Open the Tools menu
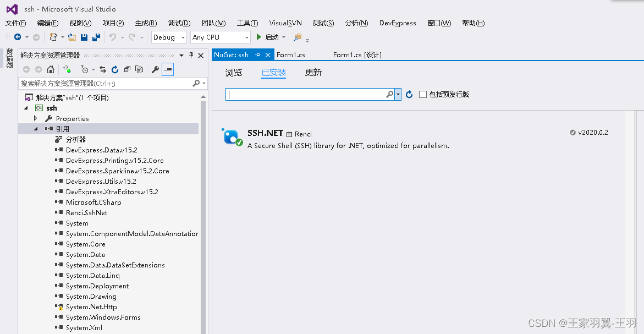The image size is (644, 334). 247,23
